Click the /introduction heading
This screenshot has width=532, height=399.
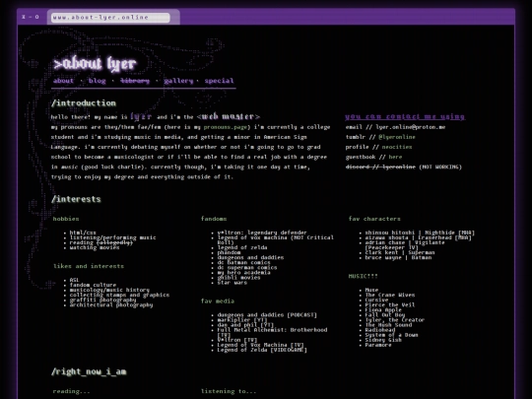tap(84, 103)
